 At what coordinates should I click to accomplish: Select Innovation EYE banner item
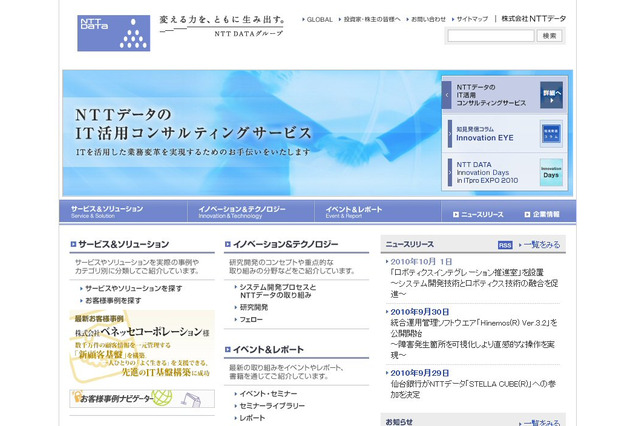pyautogui.click(x=504, y=134)
